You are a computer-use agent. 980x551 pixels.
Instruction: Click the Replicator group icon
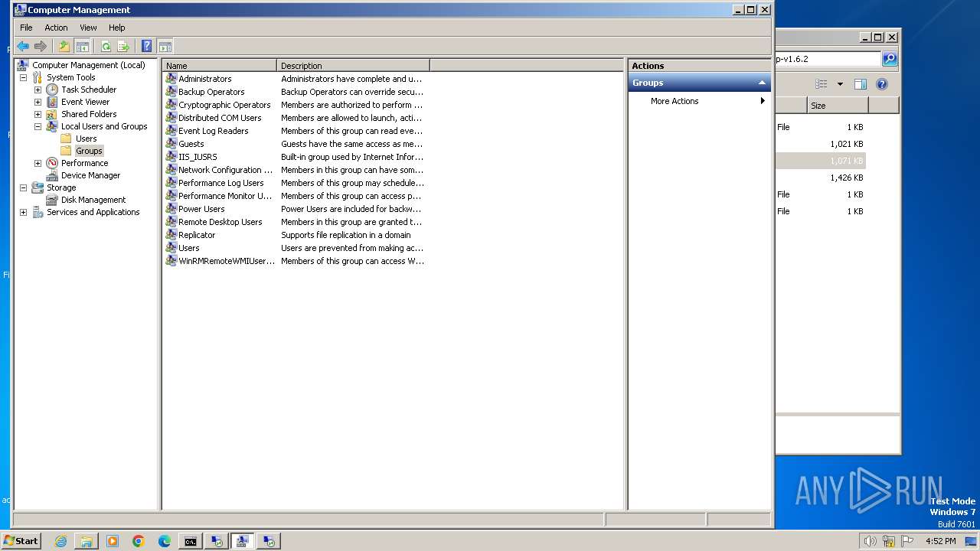171,235
